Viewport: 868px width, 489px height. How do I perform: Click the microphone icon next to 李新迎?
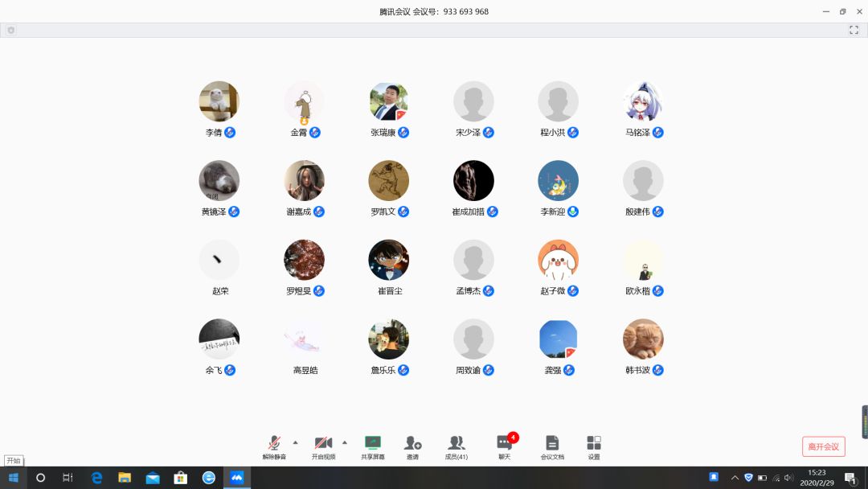click(x=573, y=212)
